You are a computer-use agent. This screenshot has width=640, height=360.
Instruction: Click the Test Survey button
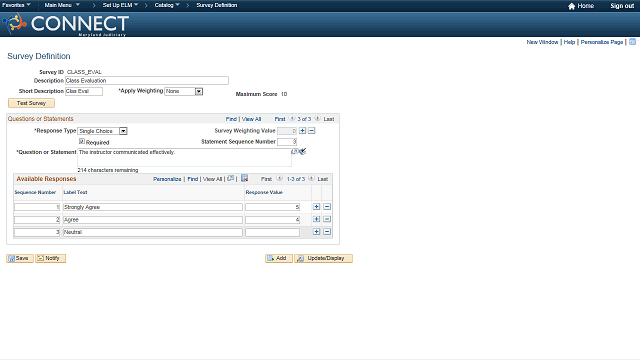(x=31, y=103)
